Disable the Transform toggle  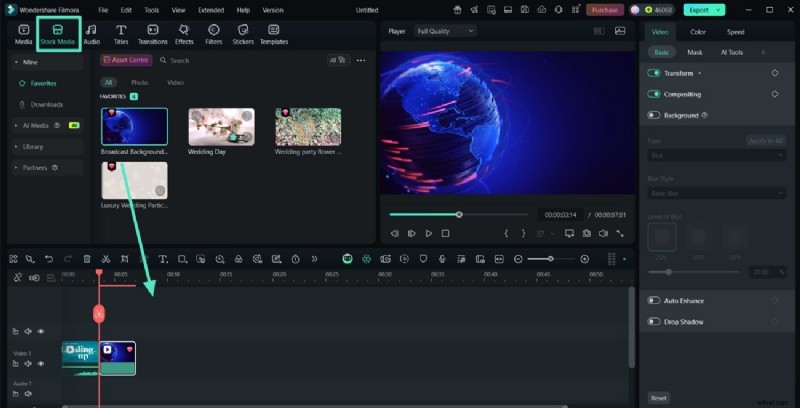click(654, 73)
